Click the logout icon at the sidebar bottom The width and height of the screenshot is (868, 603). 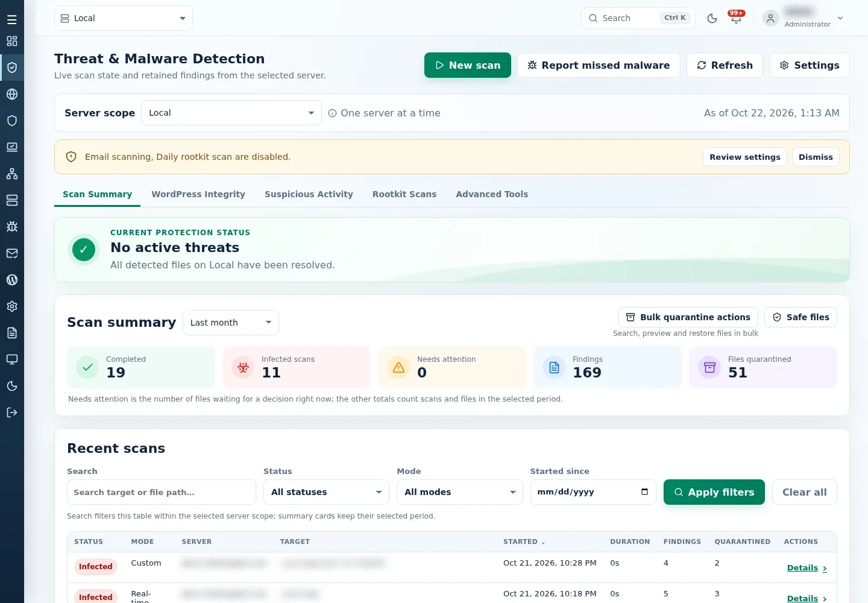click(12, 412)
